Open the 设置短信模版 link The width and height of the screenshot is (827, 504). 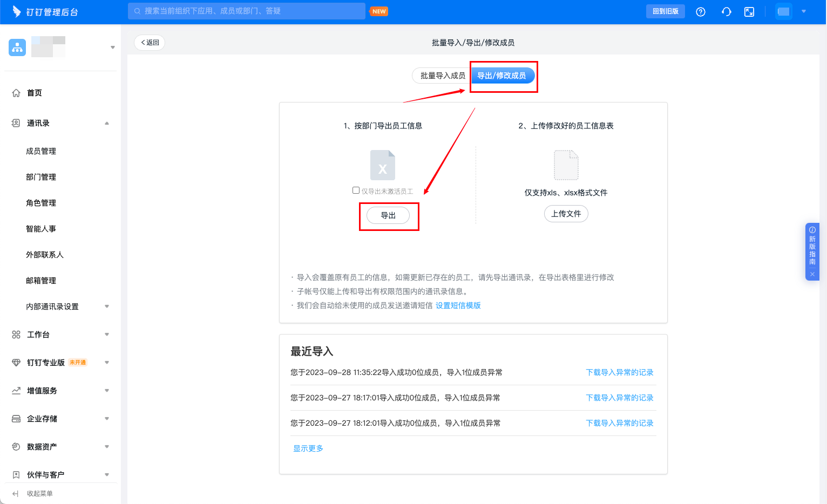(458, 305)
